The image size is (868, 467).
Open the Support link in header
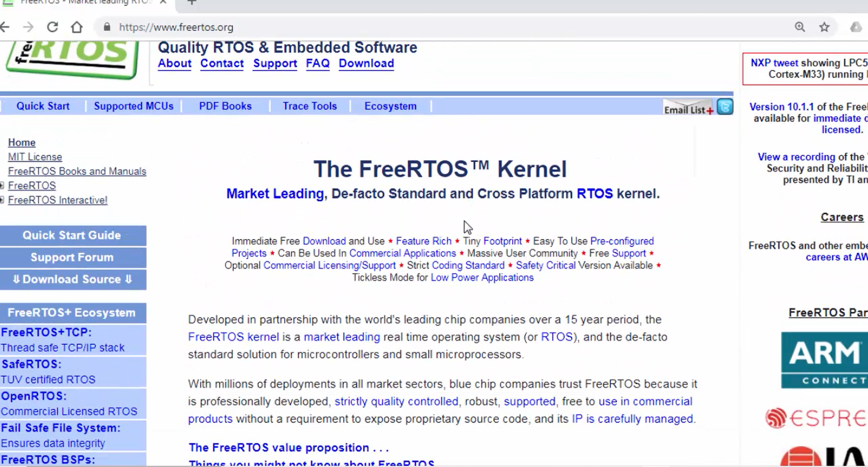[275, 64]
